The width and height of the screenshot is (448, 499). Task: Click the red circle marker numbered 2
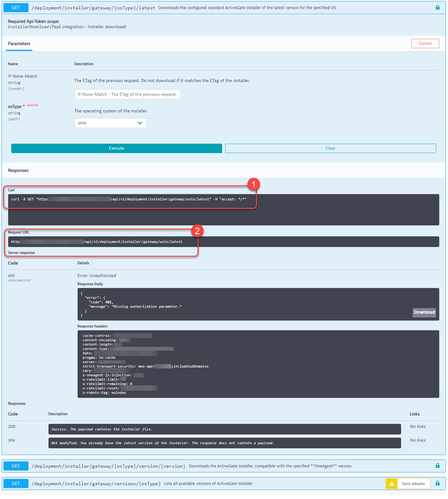(x=197, y=231)
